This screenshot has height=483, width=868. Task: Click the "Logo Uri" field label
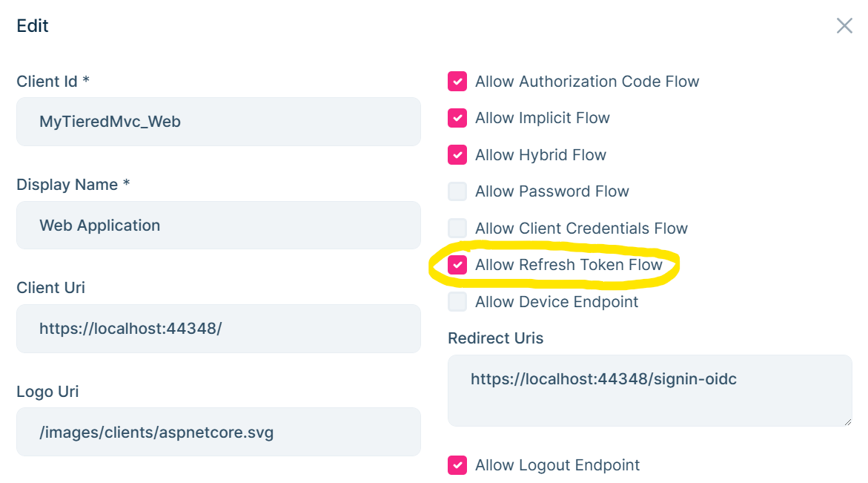47,392
